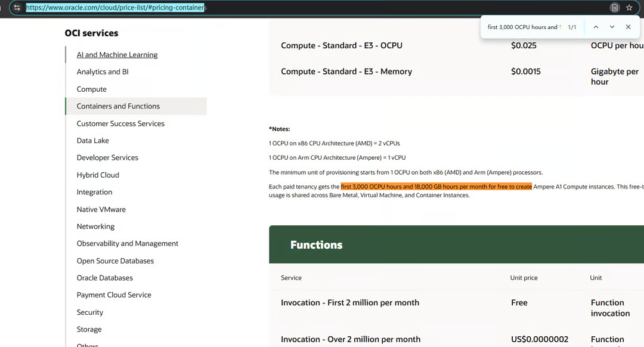The width and height of the screenshot is (644, 347).
Task: Select Containers and Functions in sidebar
Action: coord(136,106)
